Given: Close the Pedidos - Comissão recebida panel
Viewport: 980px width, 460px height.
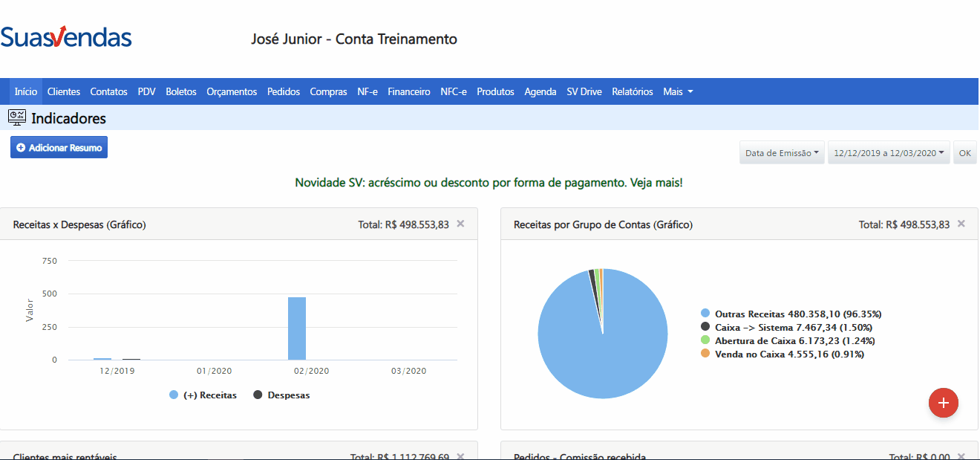Looking at the screenshot, I should (961, 456).
